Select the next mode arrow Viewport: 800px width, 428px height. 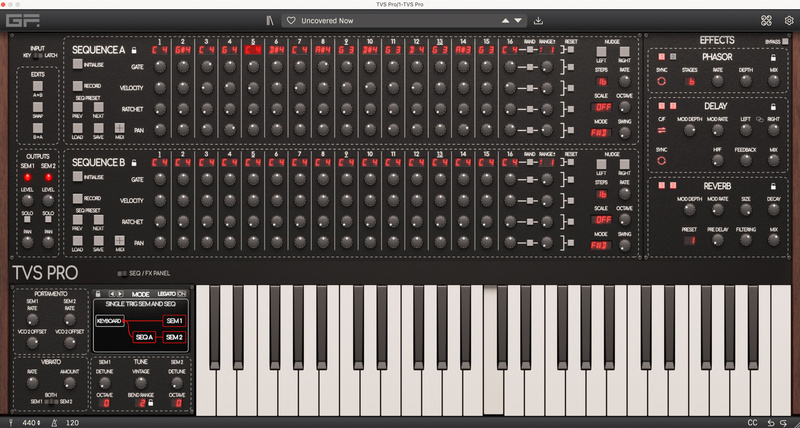tap(120, 294)
